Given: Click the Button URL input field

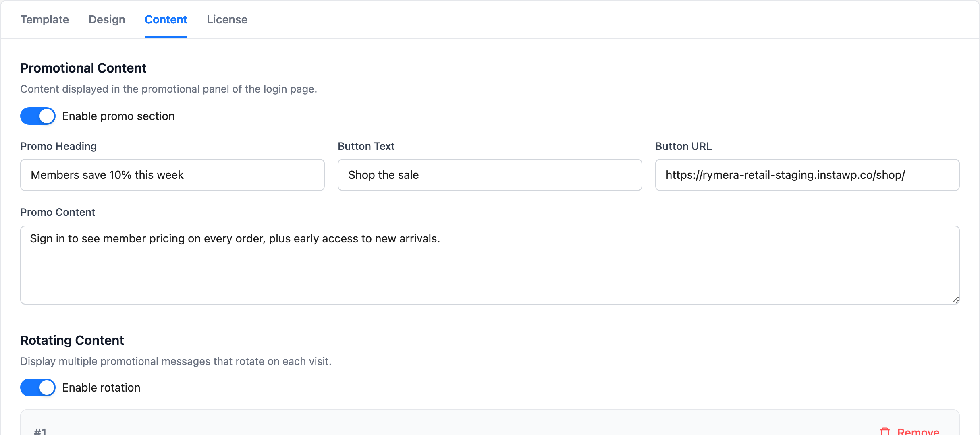Looking at the screenshot, I should (808, 175).
